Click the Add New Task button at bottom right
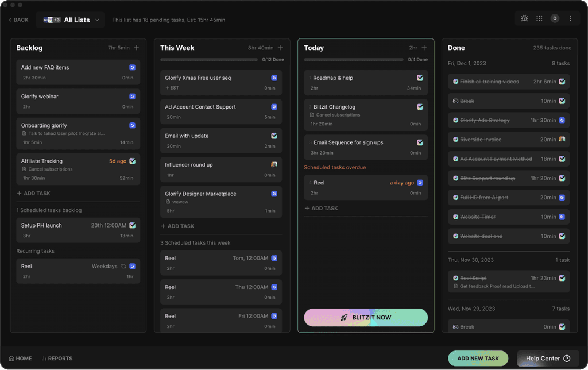 (478, 358)
